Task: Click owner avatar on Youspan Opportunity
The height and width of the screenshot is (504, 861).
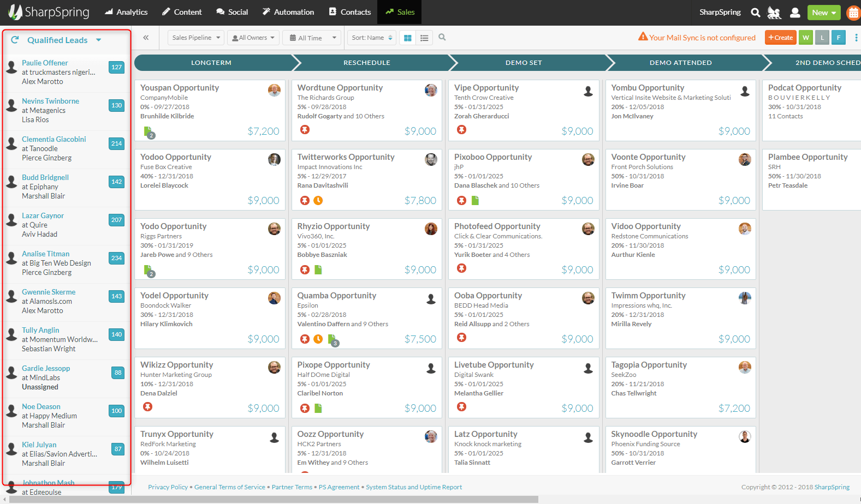Action: 274,91
